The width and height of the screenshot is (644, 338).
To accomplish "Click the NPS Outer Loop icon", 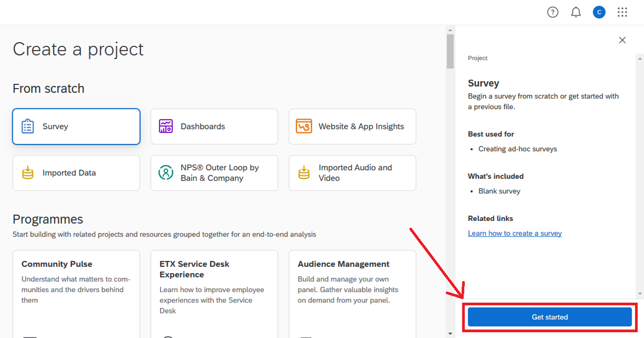I will tap(166, 173).
